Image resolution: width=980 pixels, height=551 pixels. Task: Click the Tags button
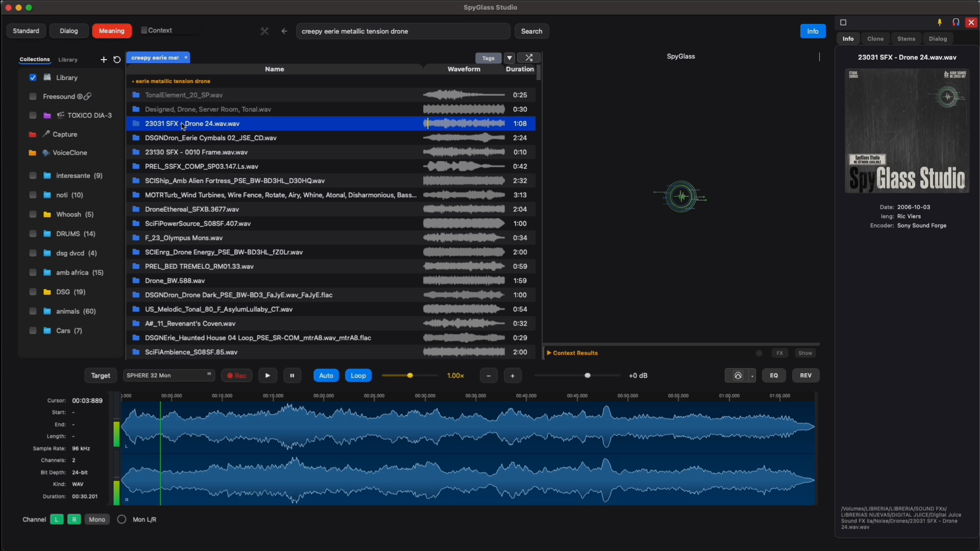click(488, 58)
